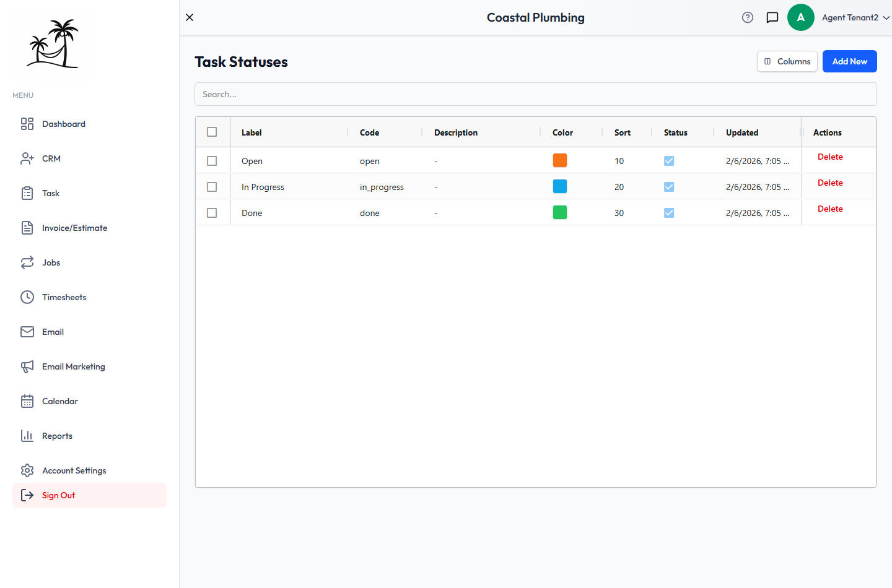892x588 pixels.
Task: Toggle the select-all header checkbox
Action: coord(212,132)
